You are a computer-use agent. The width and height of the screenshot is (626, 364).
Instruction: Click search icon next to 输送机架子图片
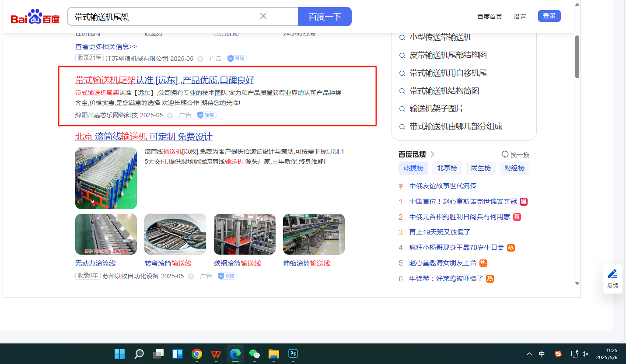(402, 108)
